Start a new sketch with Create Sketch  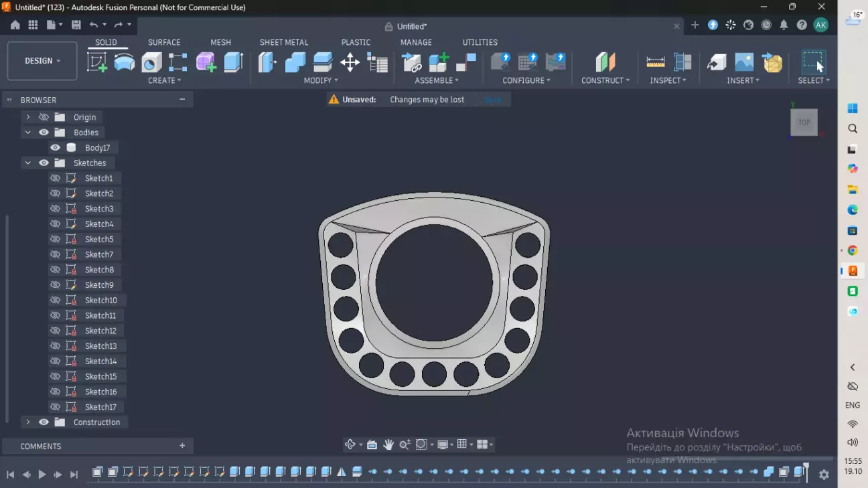point(97,62)
